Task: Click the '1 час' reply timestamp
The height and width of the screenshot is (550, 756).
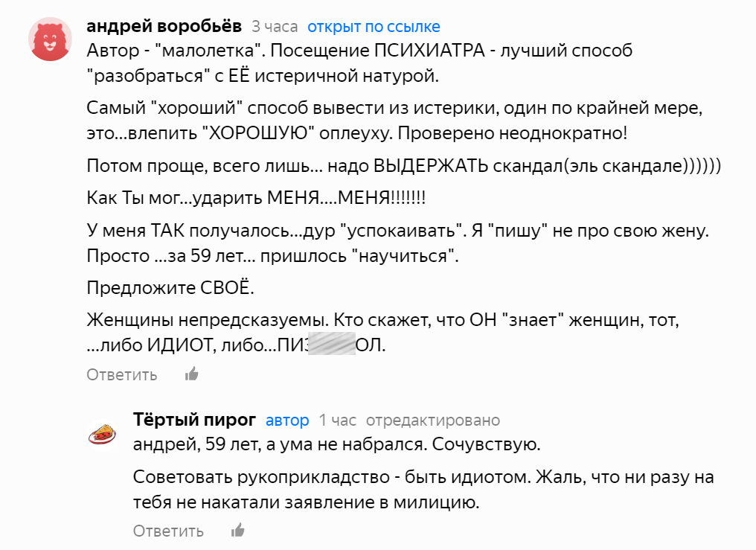Action: click(338, 421)
